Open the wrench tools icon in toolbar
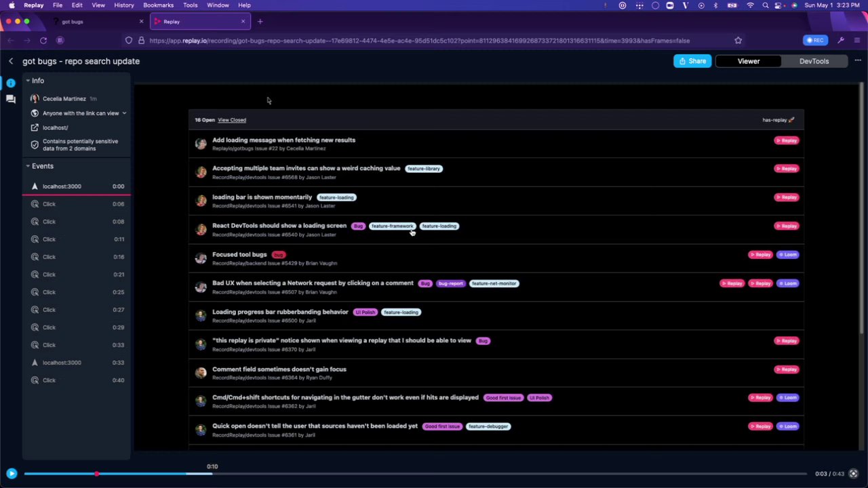The image size is (868, 488). 841,41
